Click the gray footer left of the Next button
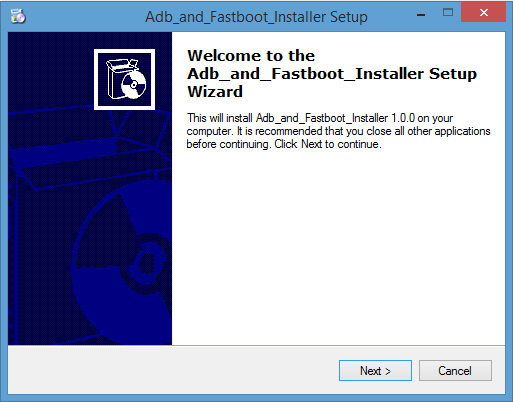 173,370
